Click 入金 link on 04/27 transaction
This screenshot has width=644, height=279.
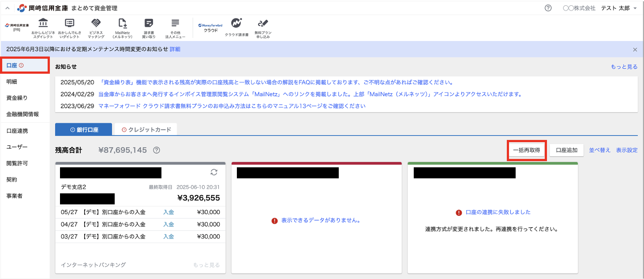[x=168, y=224]
